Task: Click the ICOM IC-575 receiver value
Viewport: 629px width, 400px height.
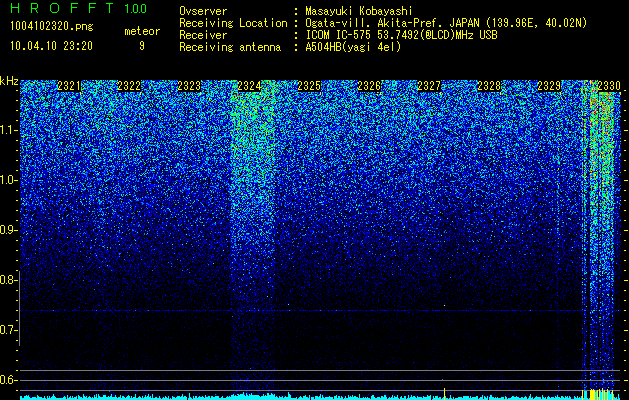Action: [401, 35]
